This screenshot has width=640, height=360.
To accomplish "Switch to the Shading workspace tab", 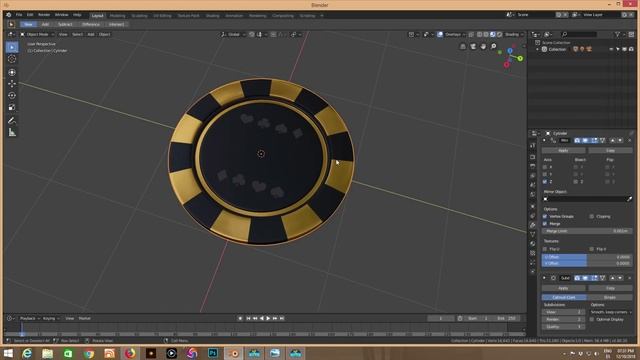I will point(212,16).
